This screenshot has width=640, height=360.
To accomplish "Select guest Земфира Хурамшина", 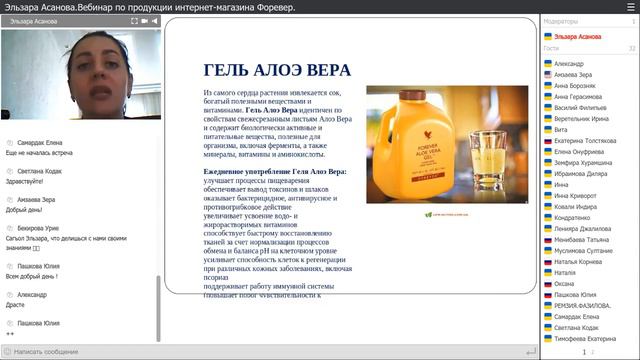I will 583,162.
